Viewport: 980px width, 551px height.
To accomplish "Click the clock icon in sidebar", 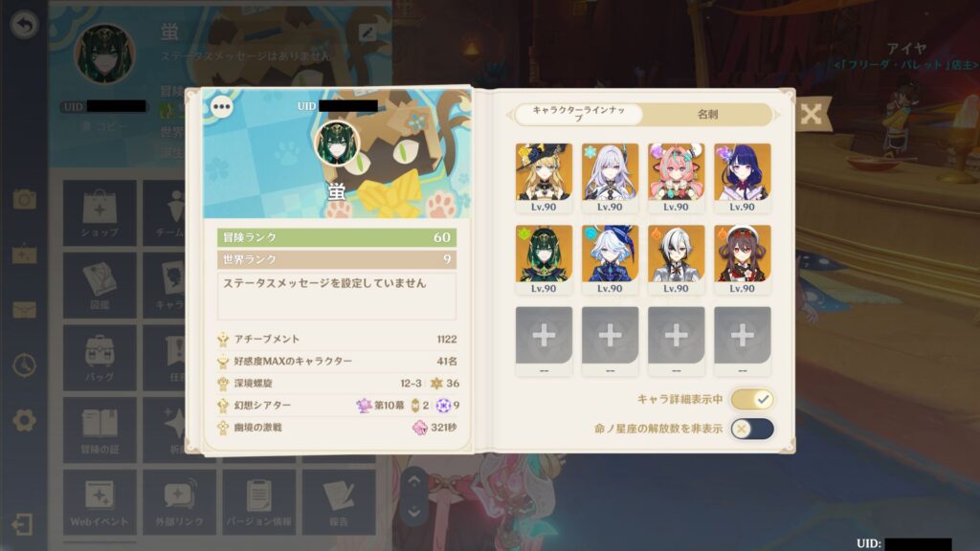I will point(24,365).
